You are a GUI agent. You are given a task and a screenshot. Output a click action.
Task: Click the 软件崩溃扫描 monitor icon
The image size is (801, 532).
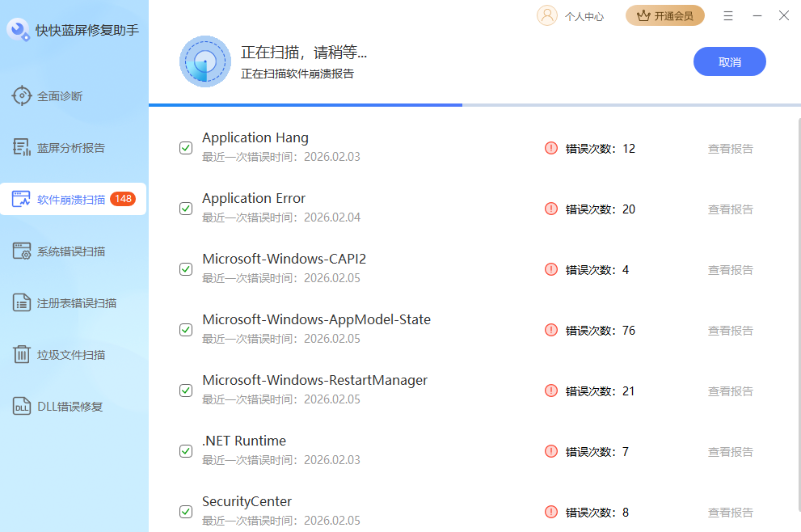pos(23,198)
